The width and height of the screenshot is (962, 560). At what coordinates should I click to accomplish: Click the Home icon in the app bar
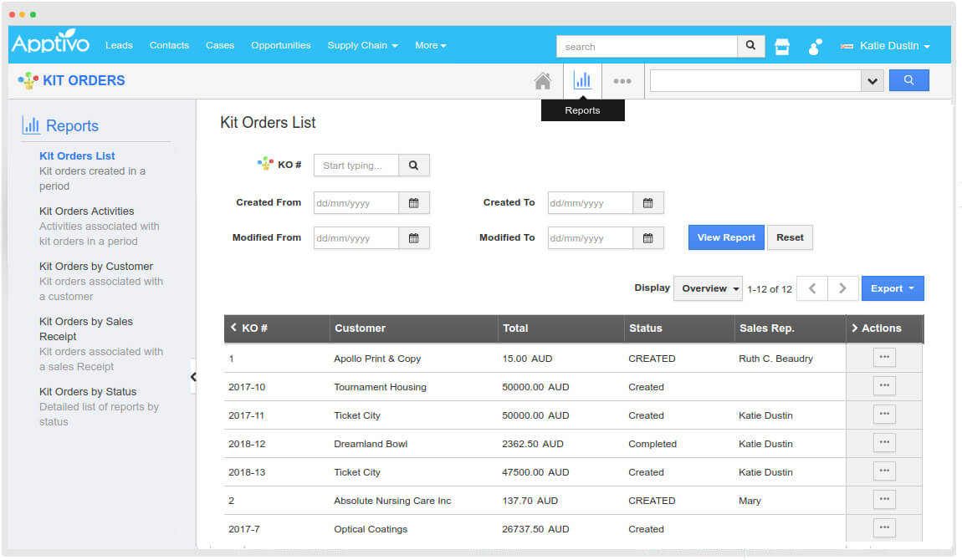542,79
